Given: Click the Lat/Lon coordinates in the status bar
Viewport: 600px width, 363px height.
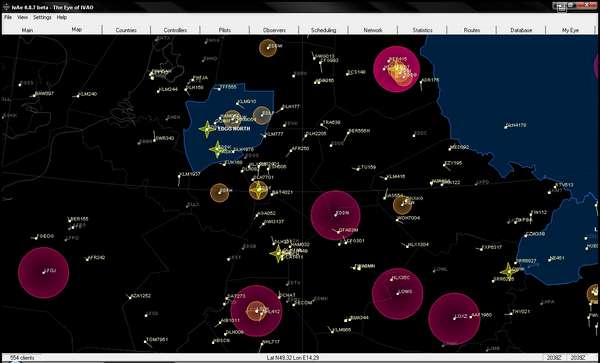Looking at the screenshot, I should click(x=293, y=358).
